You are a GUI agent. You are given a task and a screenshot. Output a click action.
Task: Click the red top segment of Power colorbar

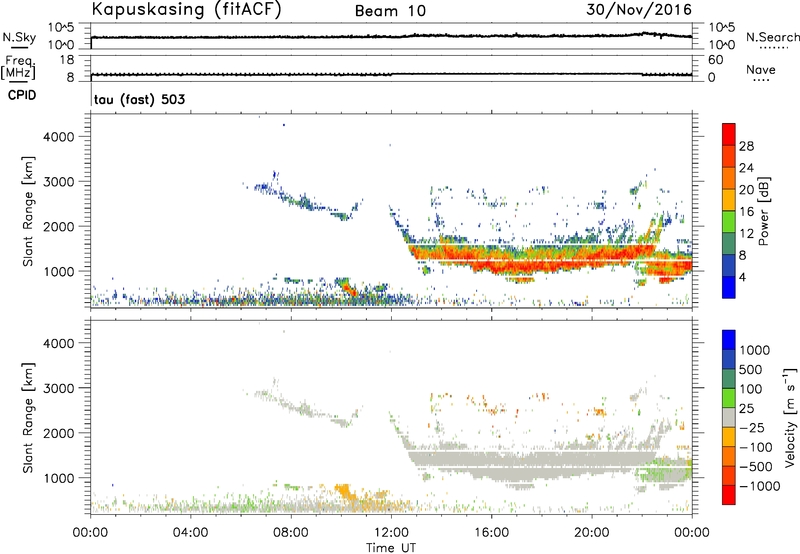pyautogui.click(x=729, y=134)
